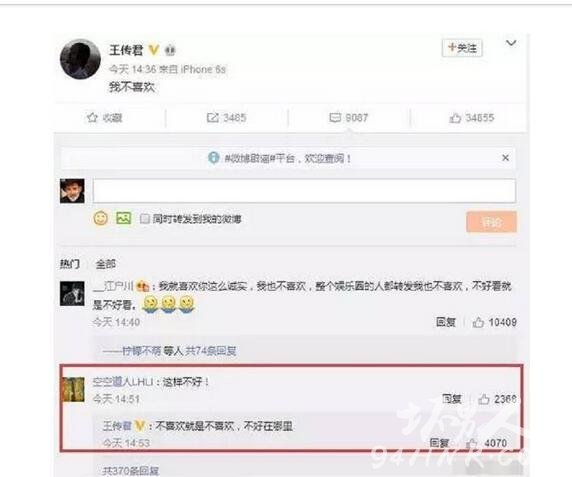Expand the 共370条回复 reply thread
572x477 pixels.
click(131, 471)
